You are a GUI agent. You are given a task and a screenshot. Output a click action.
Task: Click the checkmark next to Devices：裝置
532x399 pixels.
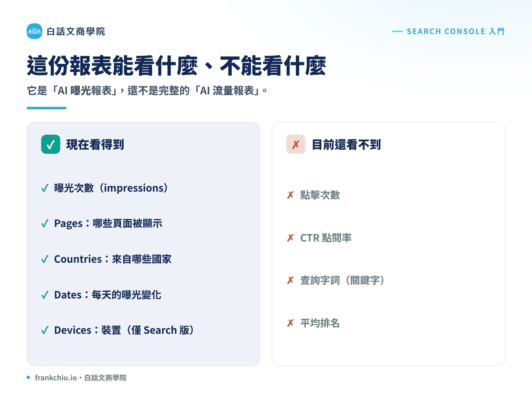tap(45, 330)
